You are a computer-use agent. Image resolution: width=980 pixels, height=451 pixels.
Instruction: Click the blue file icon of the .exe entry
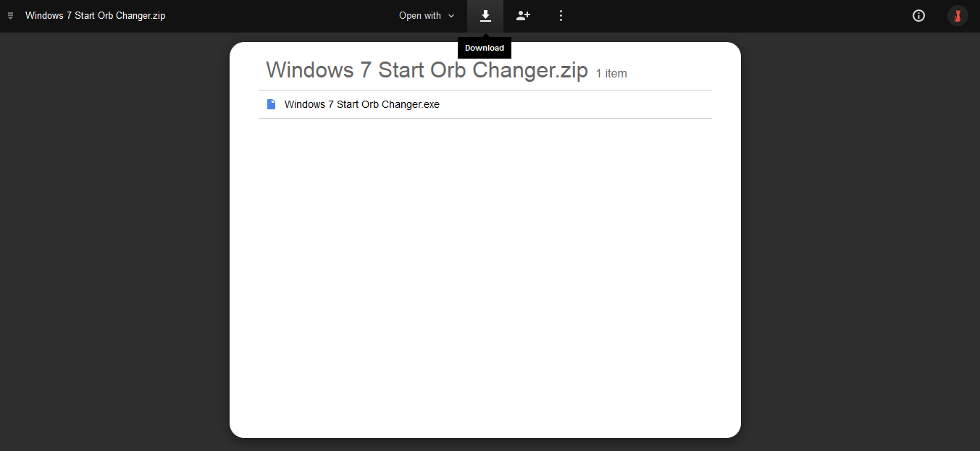coord(272,104)
